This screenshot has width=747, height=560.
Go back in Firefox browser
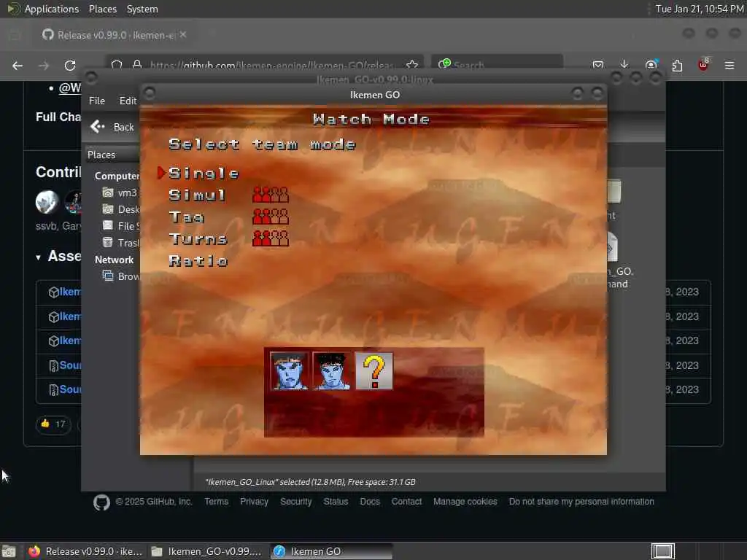coord(18,65)
